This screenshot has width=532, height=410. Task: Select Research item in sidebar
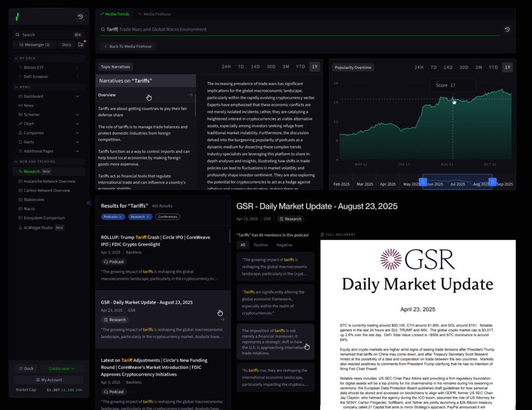tap(49, 171)
